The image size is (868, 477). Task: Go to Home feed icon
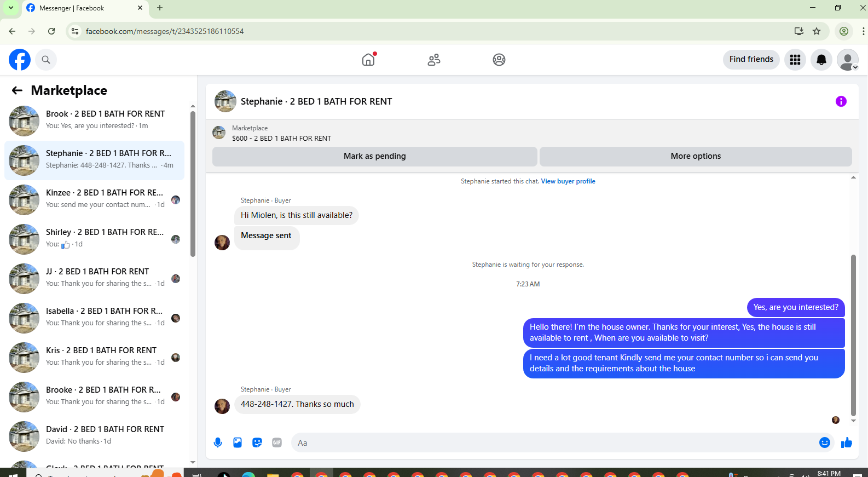coord(368,59)
